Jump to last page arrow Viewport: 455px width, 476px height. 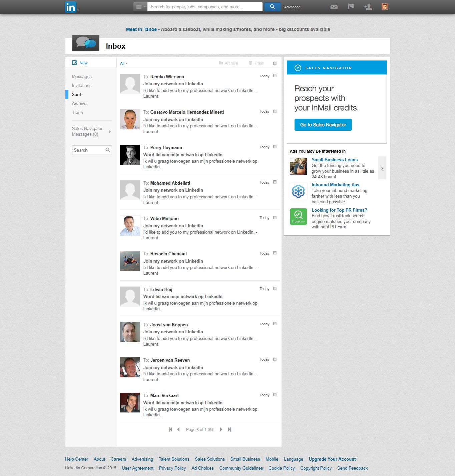230,430
